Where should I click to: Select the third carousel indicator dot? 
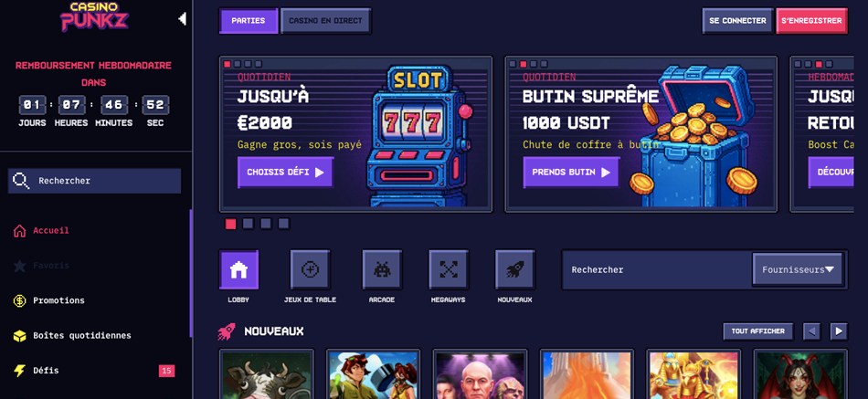pos(266,224)
